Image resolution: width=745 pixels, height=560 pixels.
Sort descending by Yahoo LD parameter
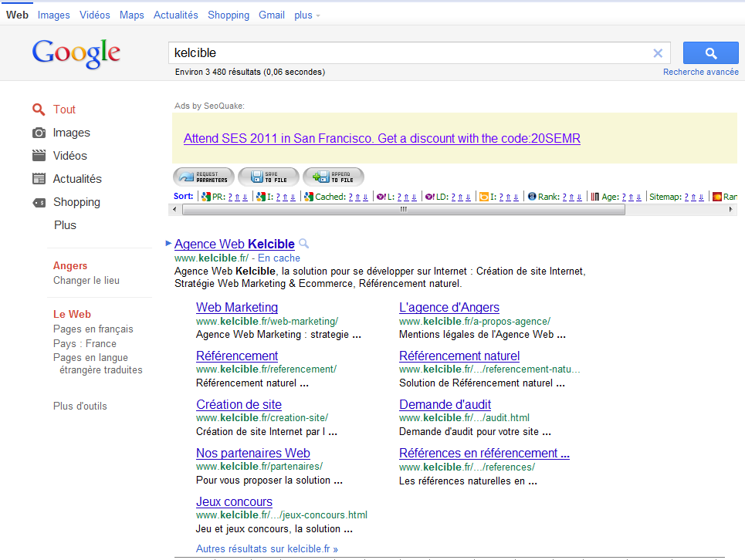[468, 197]
